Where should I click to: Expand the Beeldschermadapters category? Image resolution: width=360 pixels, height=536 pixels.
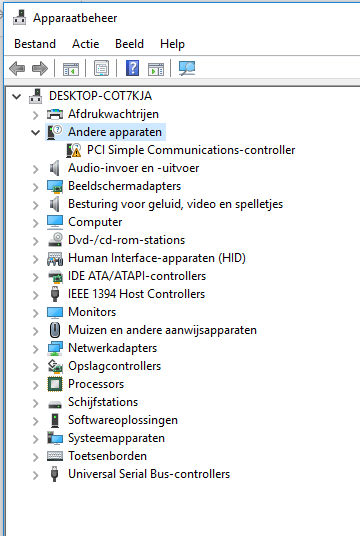36,186
